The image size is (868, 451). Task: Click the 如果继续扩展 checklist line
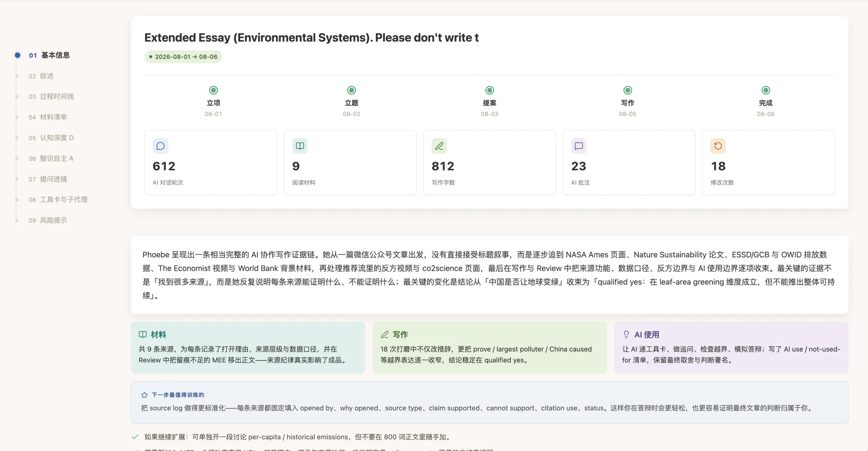point(299,437)
